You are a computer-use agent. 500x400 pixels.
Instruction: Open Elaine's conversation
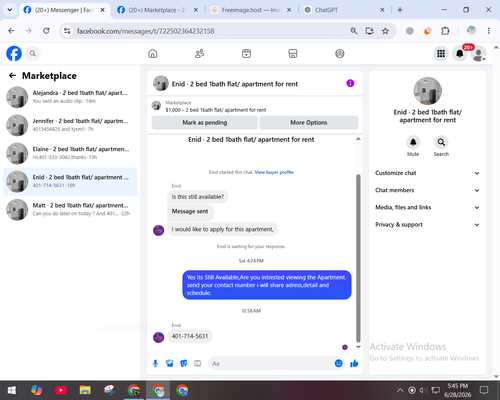coord(70,153)
